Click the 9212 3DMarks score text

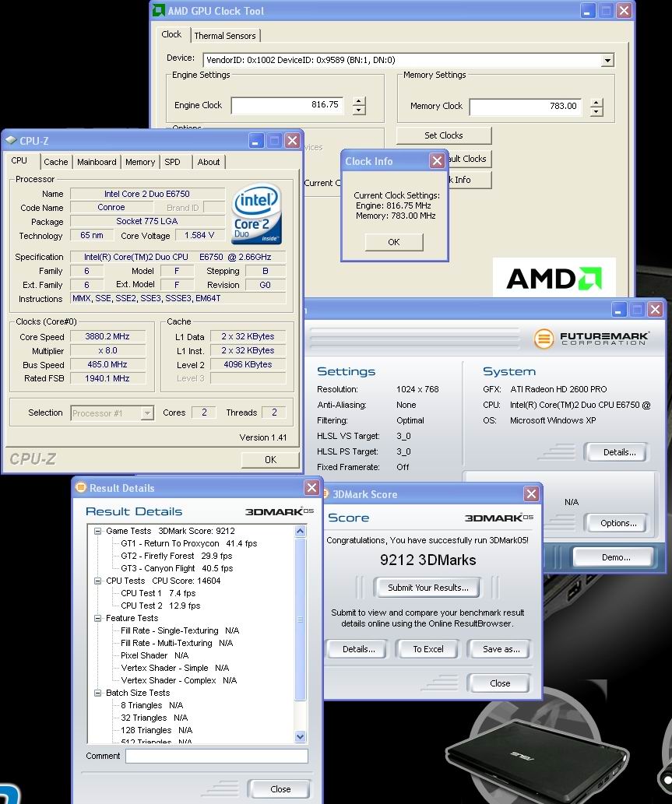pyautogui.click(x=427, y=560)
